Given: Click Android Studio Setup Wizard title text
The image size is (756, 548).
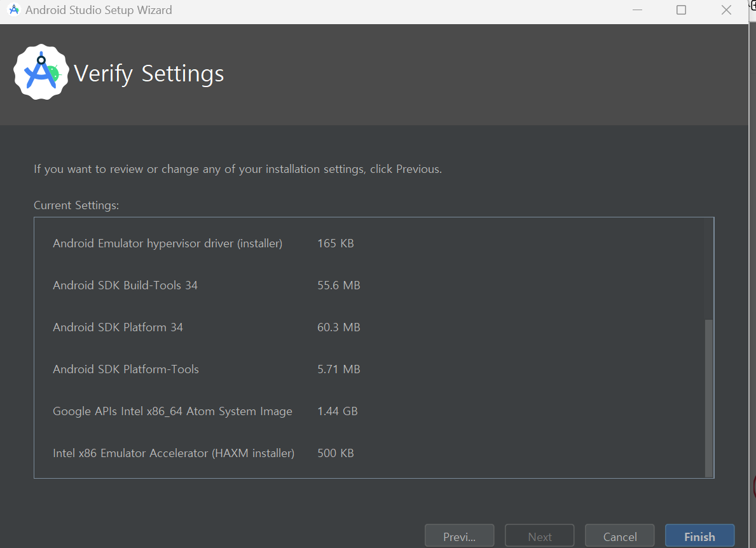Looking at the screenshot, I should (x=99, y=10).
